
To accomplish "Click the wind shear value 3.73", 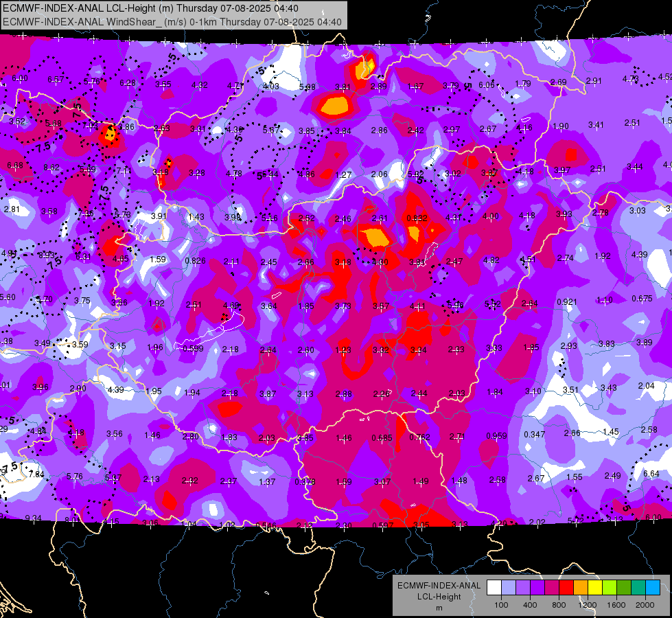I will tap(343, 306).
